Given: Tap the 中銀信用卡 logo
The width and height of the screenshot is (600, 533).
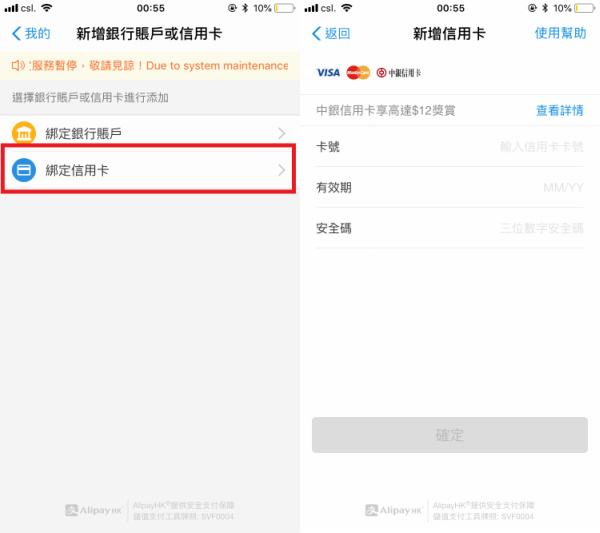Looking at the screenshot, I should click(398, 73).
